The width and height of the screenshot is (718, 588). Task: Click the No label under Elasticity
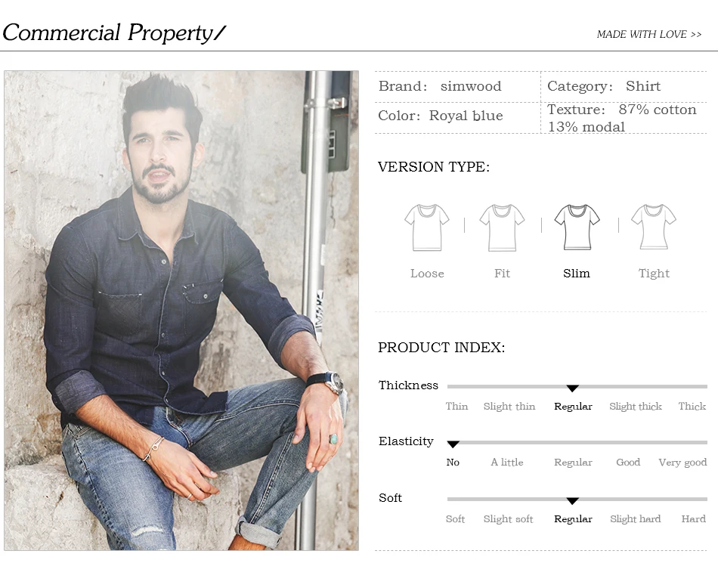[x=453, y=463]
